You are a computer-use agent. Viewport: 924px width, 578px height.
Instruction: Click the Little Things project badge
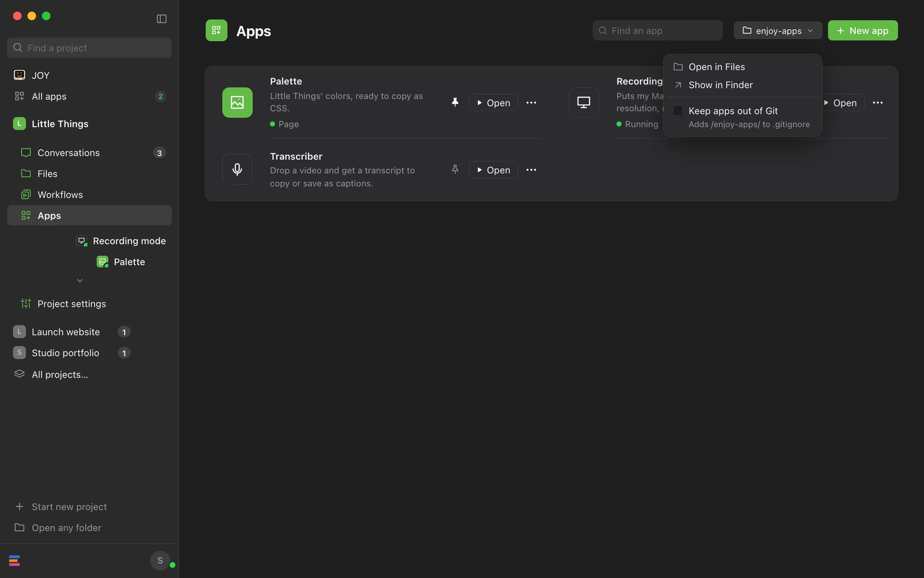[x=19, y=124]
